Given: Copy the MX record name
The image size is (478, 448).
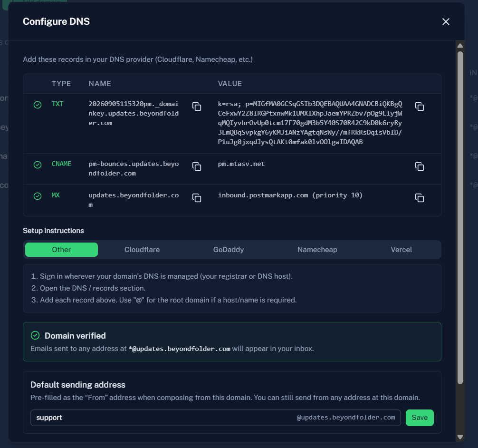Looking at the screenshot, I should coord(197,198).
